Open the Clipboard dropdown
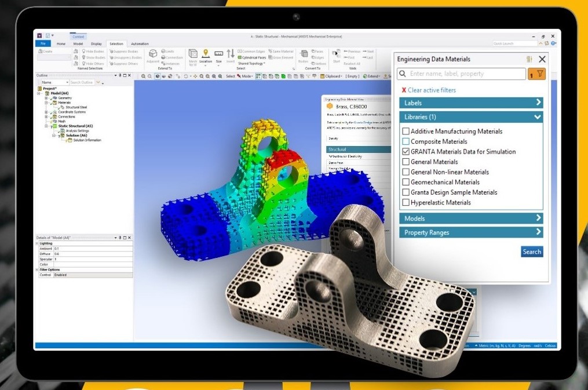The height and width of the screenshot is (390, 588). [x=331, y=76]
